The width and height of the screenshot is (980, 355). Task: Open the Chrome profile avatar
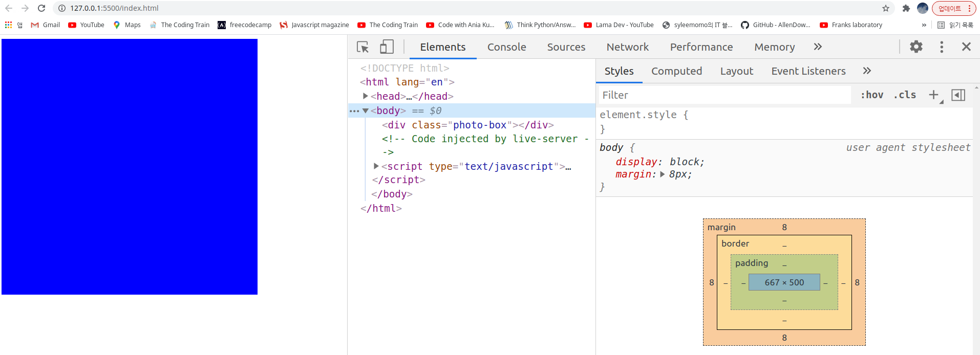[x=923, y=8]
